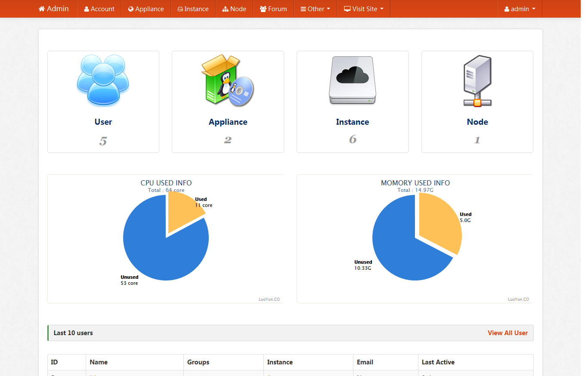Click the ID column header
The image size is (588, 376).
click(54, 362)
